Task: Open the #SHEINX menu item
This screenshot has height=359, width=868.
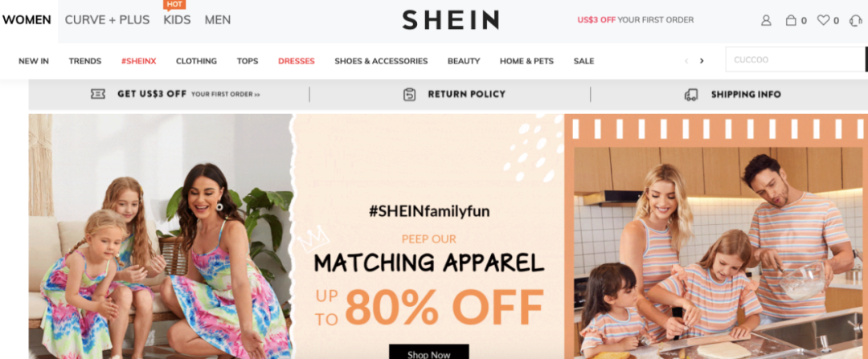Action: [x=139, y=61]
